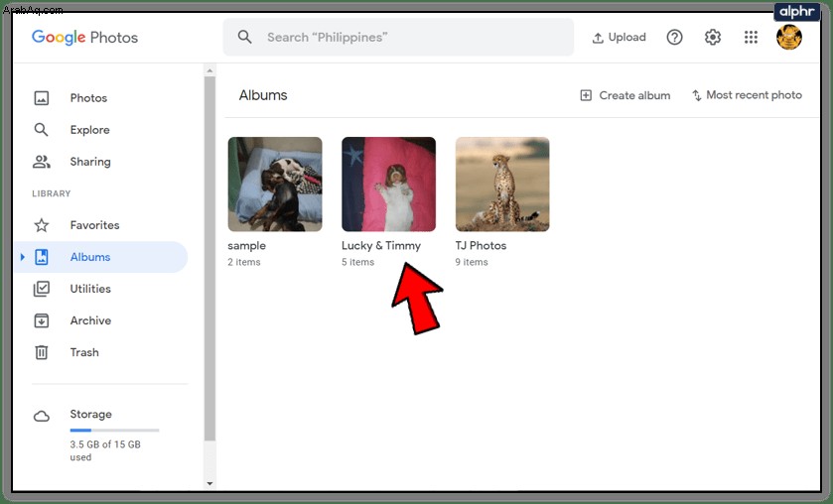This screenshot has width=833, height=504.
Task: Go to Photos in sidebar
Action: tap(88, 97)
